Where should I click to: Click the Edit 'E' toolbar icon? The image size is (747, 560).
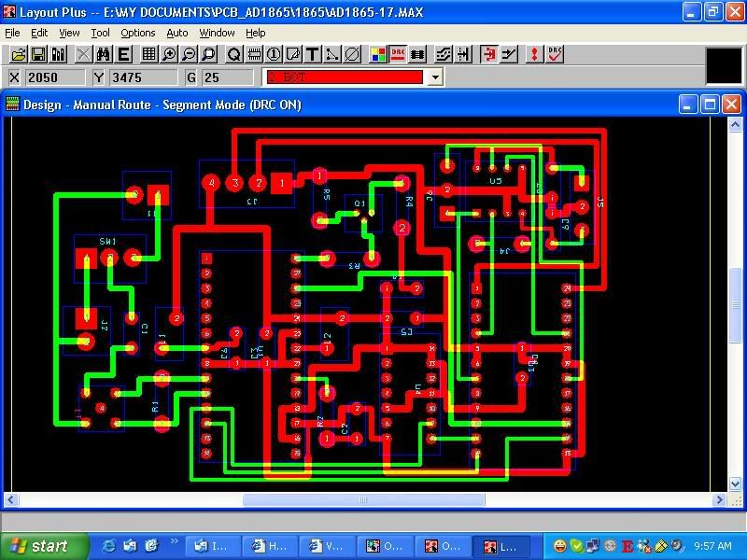pos(123,54)
